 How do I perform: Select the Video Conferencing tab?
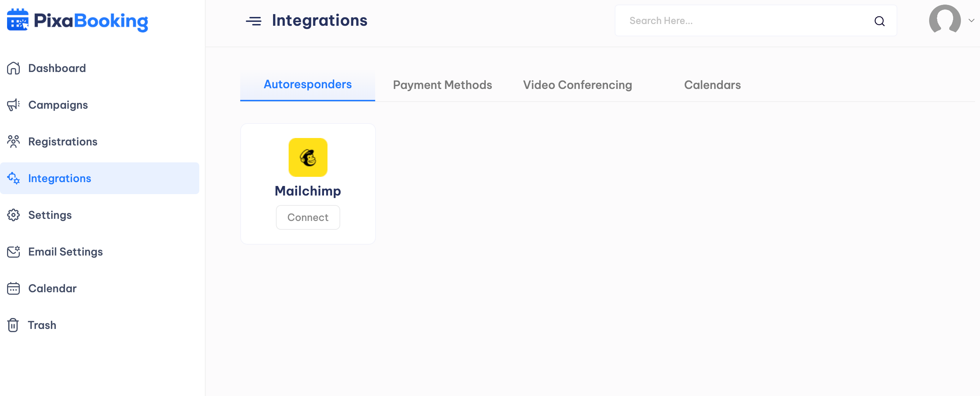(577, 85)
